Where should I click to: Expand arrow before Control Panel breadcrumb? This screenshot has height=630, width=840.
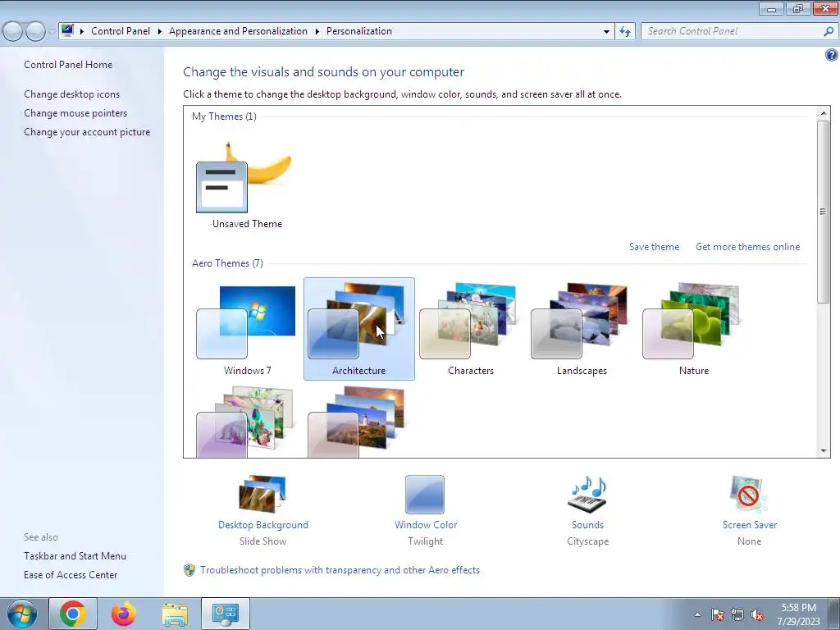[82, 32]
